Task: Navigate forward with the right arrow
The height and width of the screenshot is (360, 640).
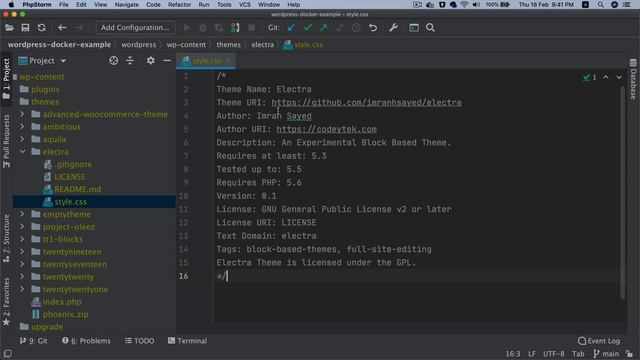Action: click(79, 28)
